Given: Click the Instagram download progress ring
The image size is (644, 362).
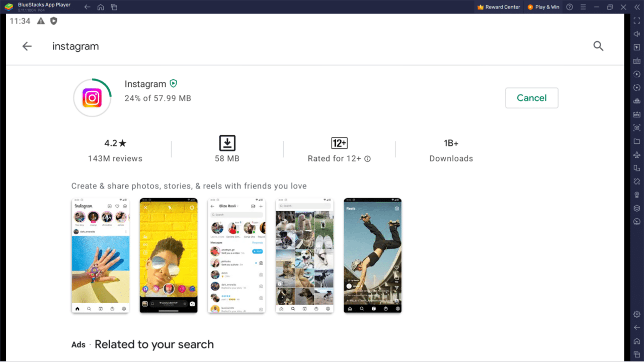Looking at the screenshot, I should 92,98.
